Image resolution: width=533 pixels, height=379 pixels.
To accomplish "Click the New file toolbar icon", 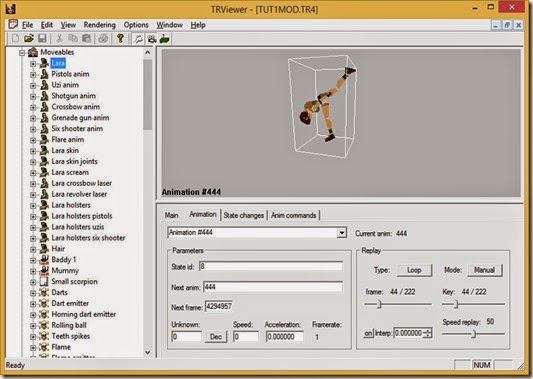I will coord(15,38).
